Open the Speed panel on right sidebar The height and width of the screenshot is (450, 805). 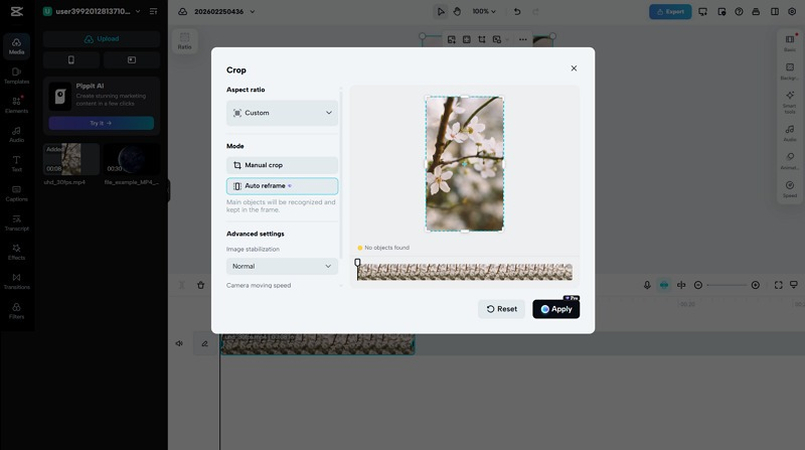click(x=790, y=189)
